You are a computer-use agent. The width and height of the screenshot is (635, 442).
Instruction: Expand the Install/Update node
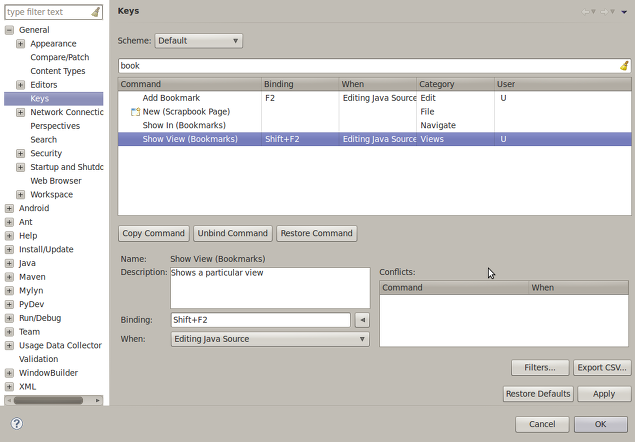coord(9,249)
